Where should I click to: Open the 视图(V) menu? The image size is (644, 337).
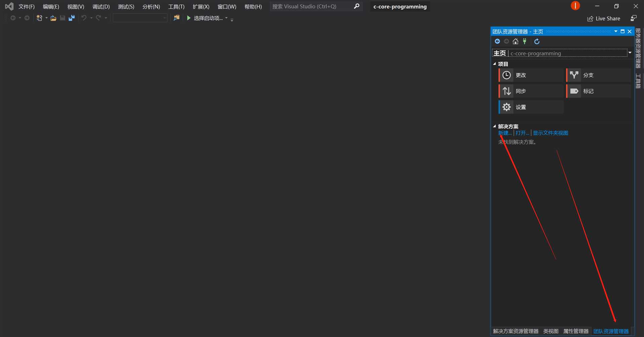point(76,6)
